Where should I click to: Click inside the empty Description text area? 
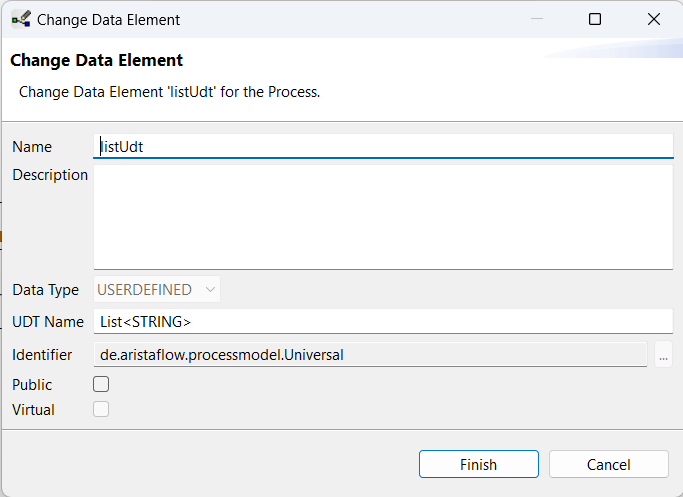383,217
